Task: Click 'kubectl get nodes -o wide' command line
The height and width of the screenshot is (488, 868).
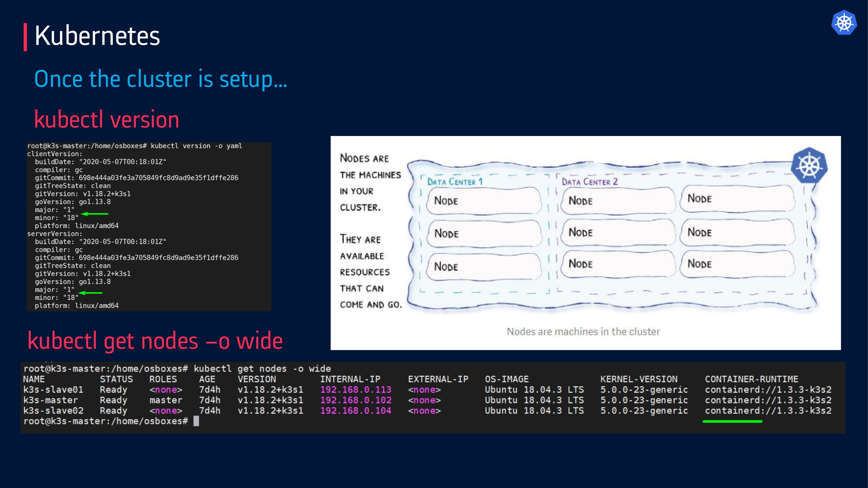Action: [x=262, y=369]
